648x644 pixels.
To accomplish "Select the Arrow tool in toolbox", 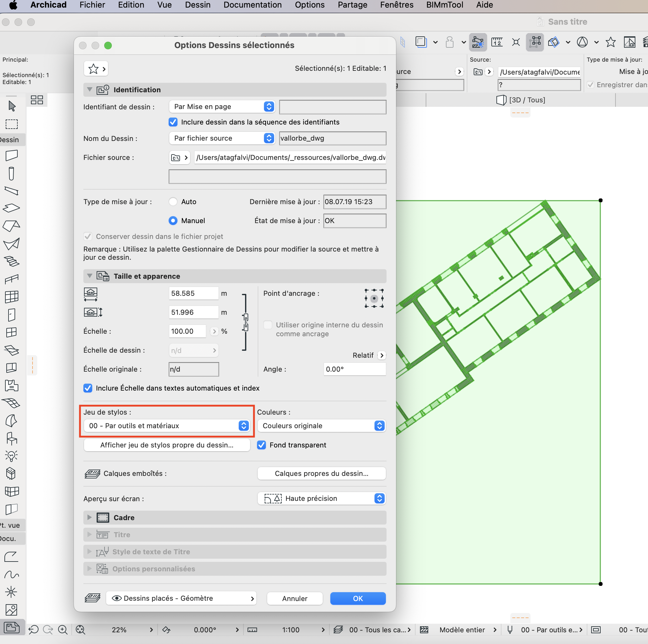I will coord(12,106).
